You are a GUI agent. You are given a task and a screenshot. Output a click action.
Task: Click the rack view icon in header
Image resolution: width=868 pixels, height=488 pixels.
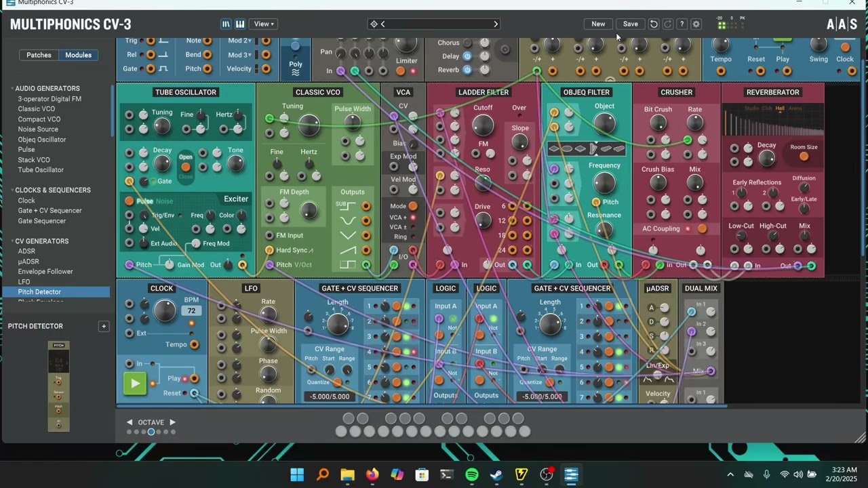tap(226, 24)
